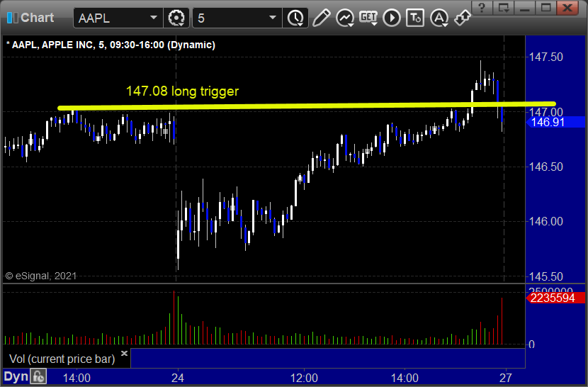Viewport: 588px width, 387px height.
Task: Click the volume 2235594 marker
Action: click(x=555, y=298)
